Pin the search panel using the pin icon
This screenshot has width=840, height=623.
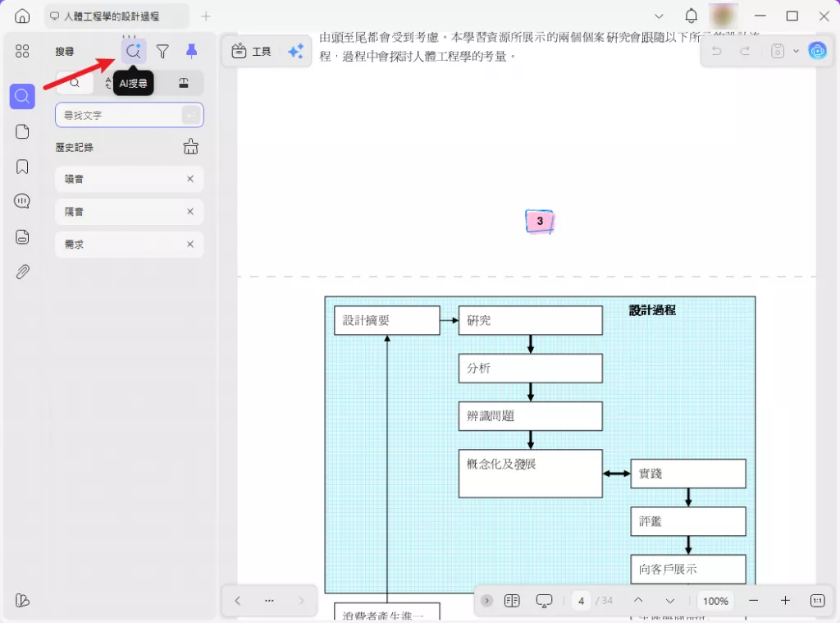[x=191, y=51]
